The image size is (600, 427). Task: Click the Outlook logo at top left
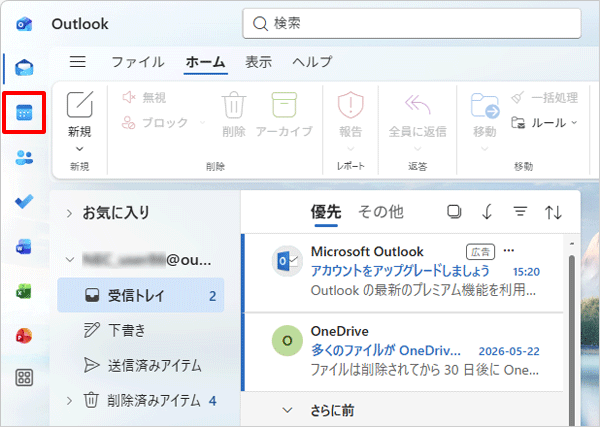pos(24,24)
